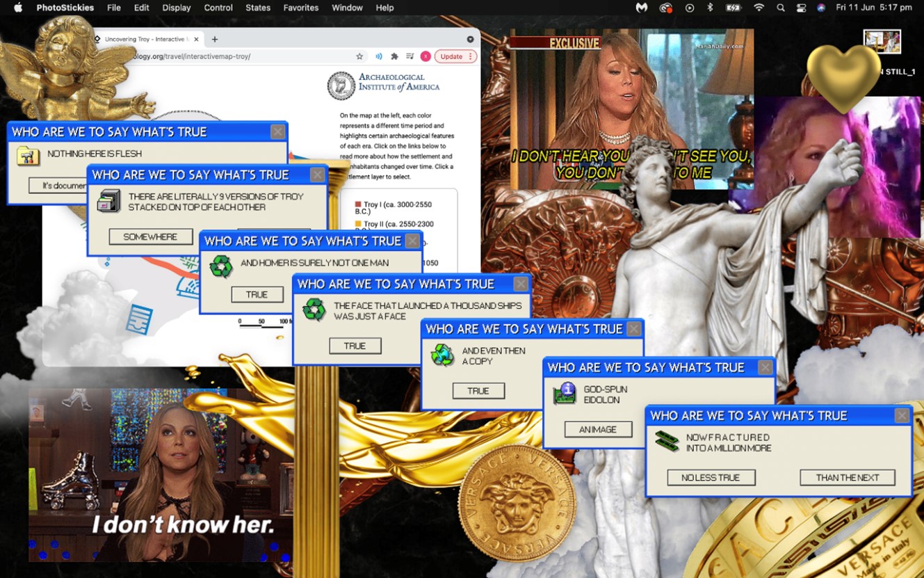Click the text GOD-SPUN EIDOLON
Screen dimensions: 924x578
(606, 394)
